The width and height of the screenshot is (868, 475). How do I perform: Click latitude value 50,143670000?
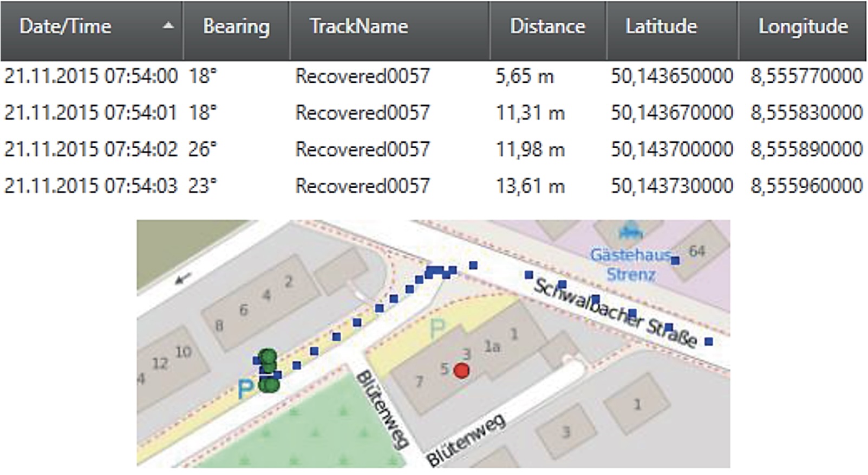(x=672, y=113)
